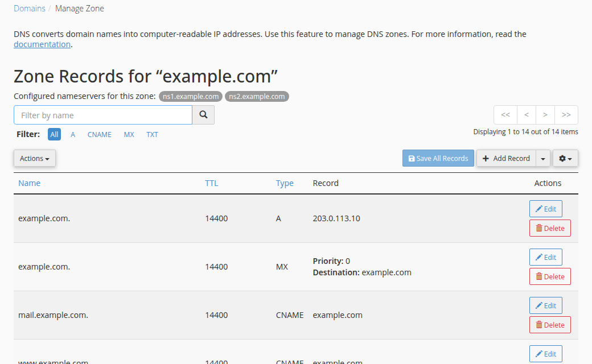
Task: Delete the example.com A record
Action: 550,228
